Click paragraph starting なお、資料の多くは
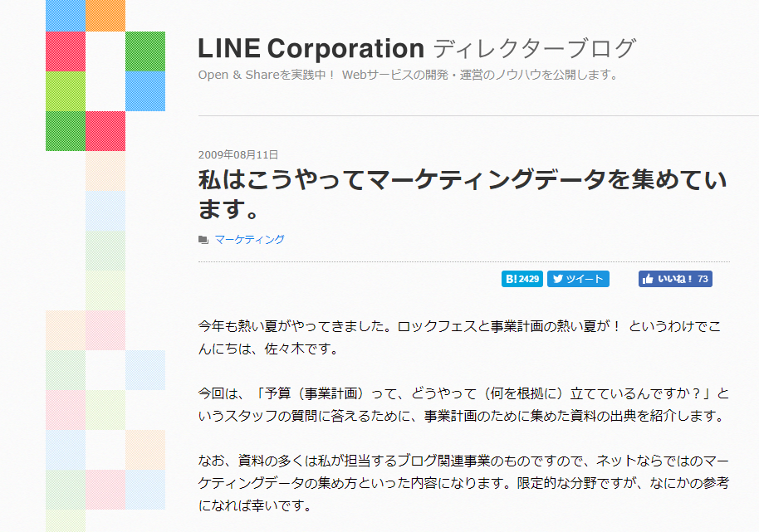This screenshot has width=759, height=532. tap(463, 483)
